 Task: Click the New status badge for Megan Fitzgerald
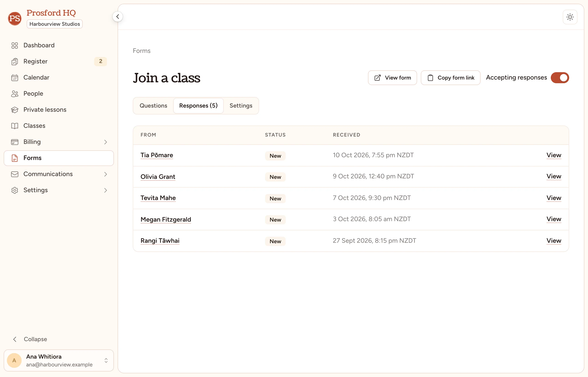tap(275, 220)
